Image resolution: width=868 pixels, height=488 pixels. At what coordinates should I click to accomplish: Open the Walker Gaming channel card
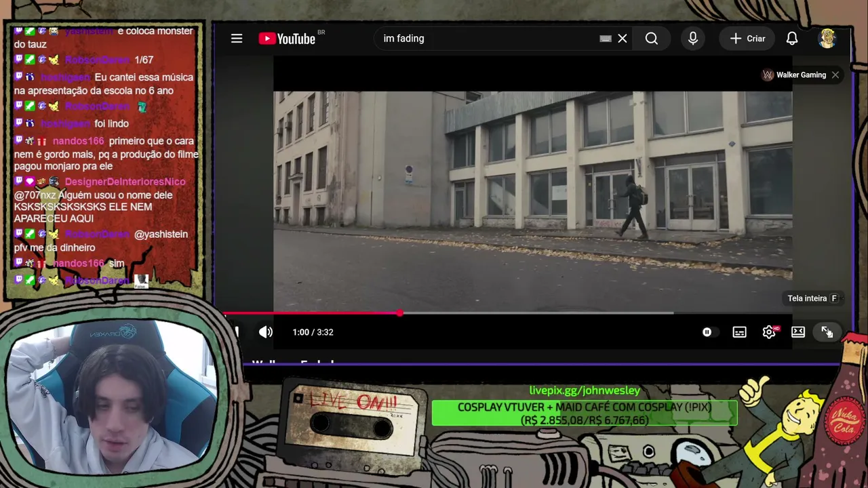[x=794, y=75]
